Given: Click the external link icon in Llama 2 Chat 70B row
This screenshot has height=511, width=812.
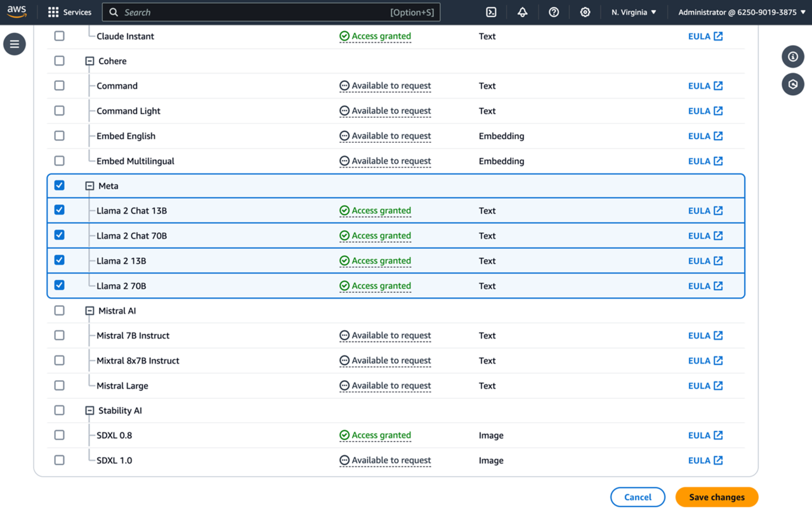Looking at the screenshot, I should coord(718,236).
